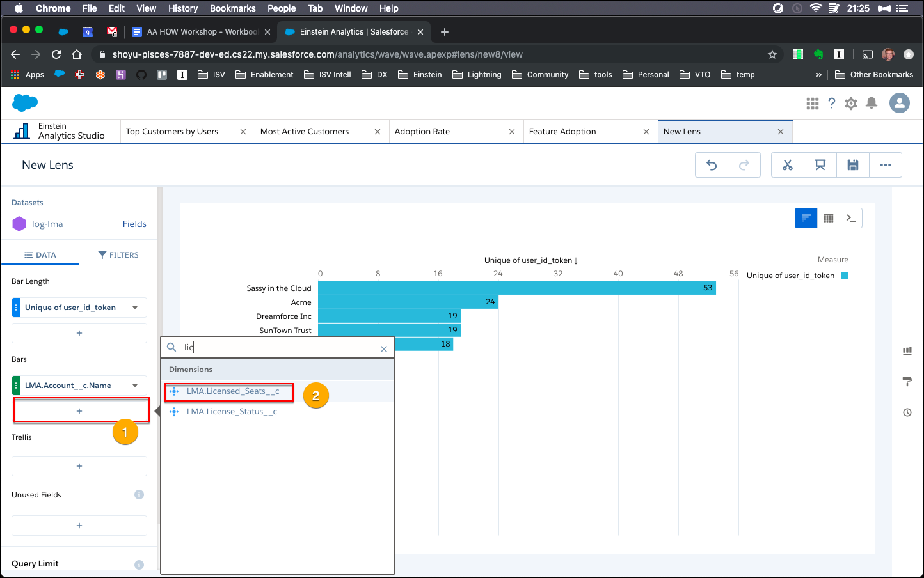
Task: Click the log-lma dataset hexagon icon
Action: 19,224
